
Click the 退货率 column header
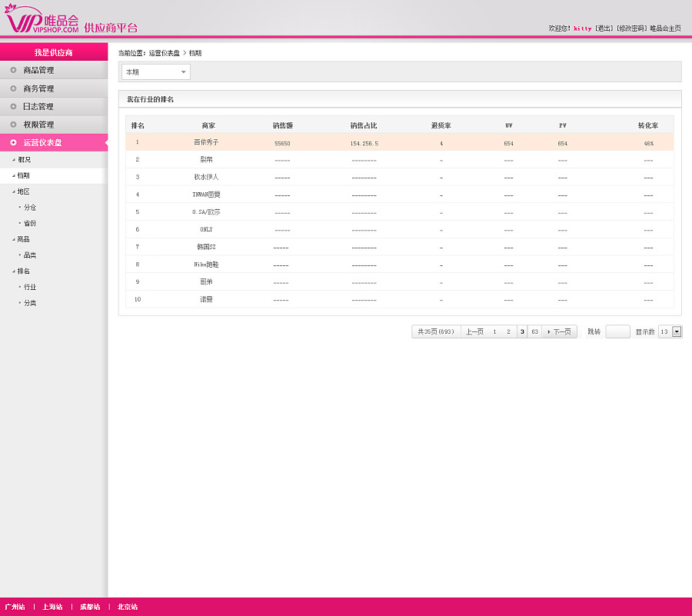441,125
